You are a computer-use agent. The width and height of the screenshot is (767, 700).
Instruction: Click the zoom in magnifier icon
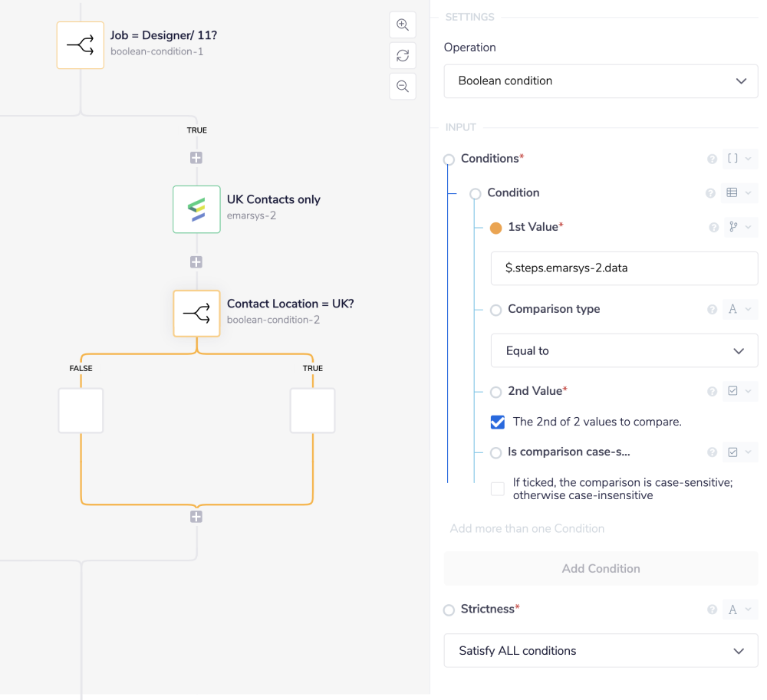403,25
